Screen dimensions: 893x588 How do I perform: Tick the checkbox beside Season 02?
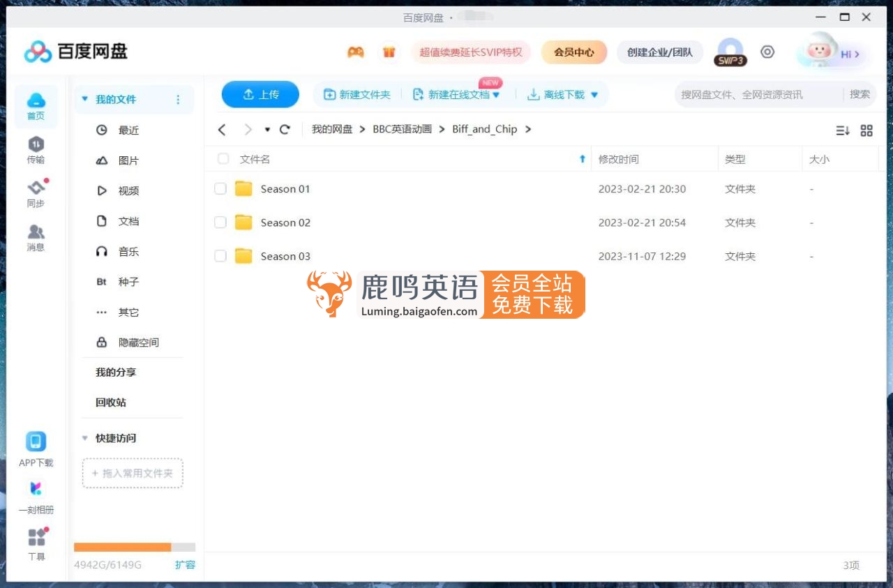[220, 223]
